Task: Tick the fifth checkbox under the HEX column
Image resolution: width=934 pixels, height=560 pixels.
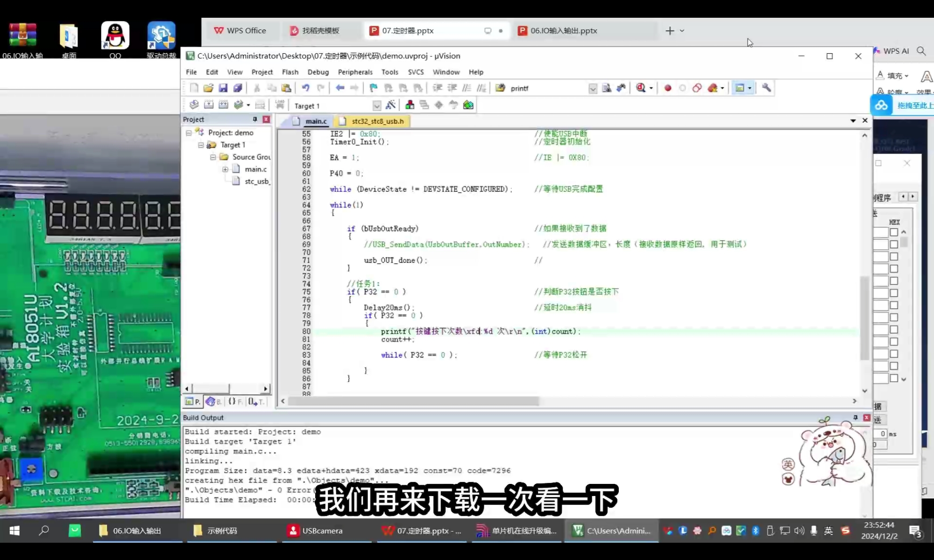Action: [x=894, y=281]
